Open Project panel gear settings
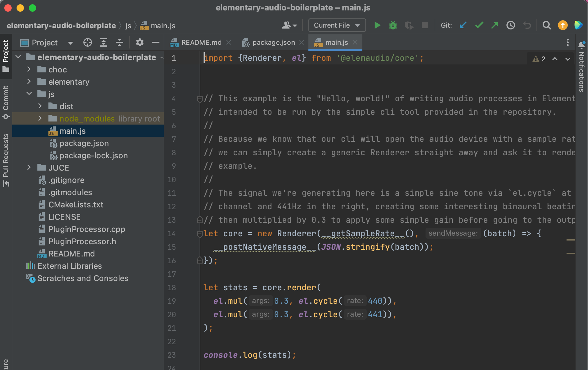 coord(139,43)
